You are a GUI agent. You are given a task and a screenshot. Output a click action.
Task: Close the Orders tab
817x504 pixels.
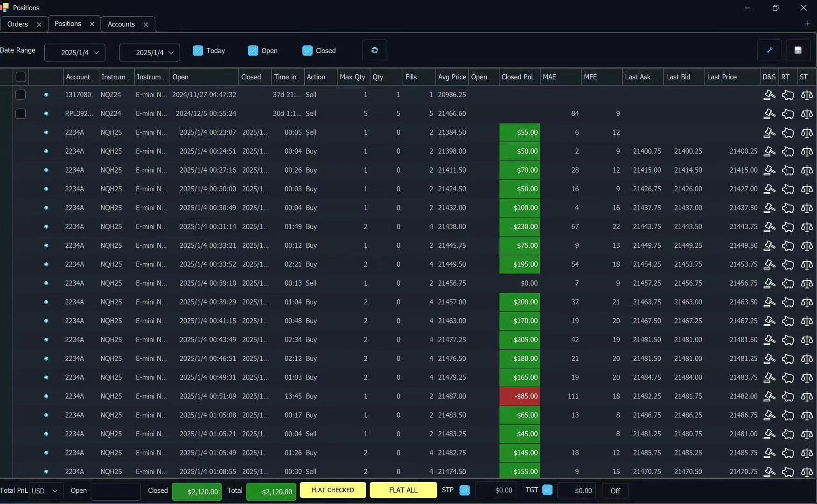pyautogui.click(x=39, y=24)
